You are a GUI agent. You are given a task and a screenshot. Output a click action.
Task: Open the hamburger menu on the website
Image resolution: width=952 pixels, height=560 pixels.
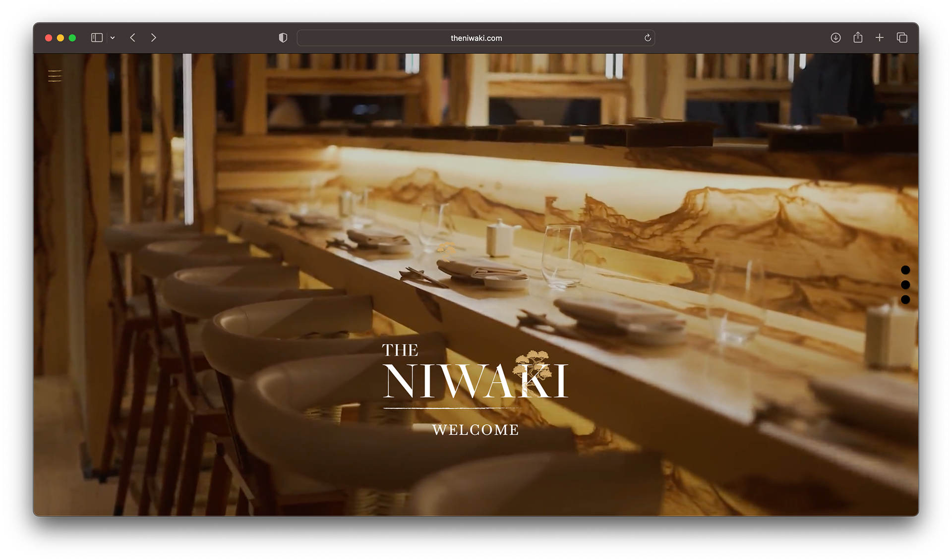point(55,76)
